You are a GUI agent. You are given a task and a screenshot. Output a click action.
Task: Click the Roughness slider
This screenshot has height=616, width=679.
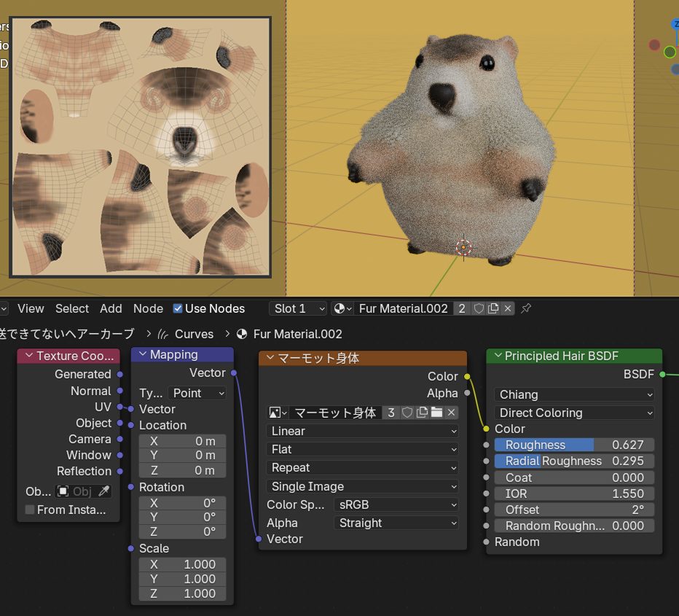pos(574,445)
